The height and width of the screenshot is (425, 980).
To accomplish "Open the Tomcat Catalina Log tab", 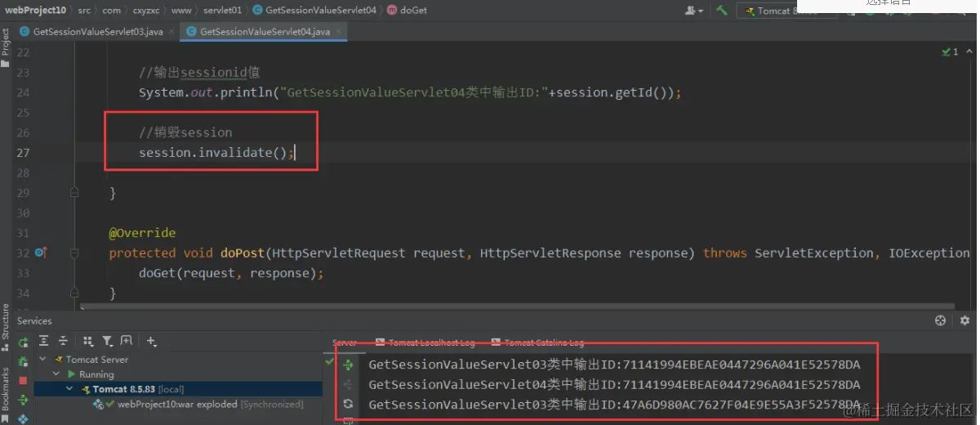I will point(537,342).
